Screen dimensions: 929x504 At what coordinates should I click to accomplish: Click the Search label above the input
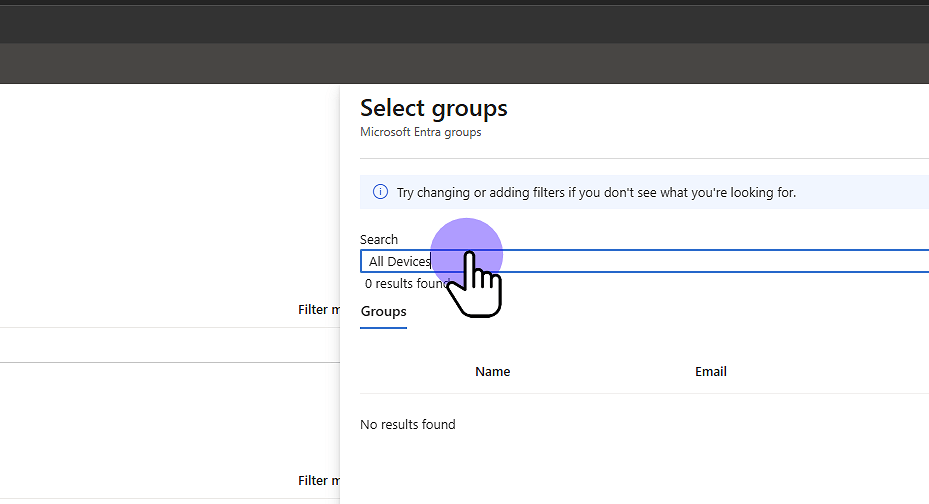pyautogui.click(x=379, y=239)
